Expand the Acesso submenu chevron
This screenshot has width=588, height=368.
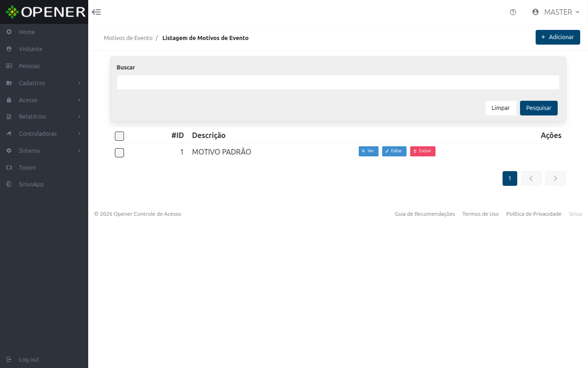pyautogui.click(x=79, y=100)
